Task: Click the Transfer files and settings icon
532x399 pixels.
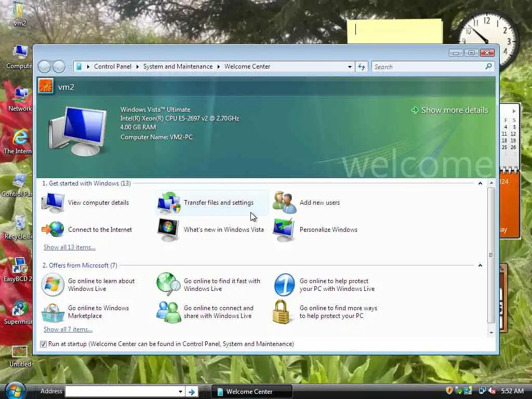Action: click(169, 203)
